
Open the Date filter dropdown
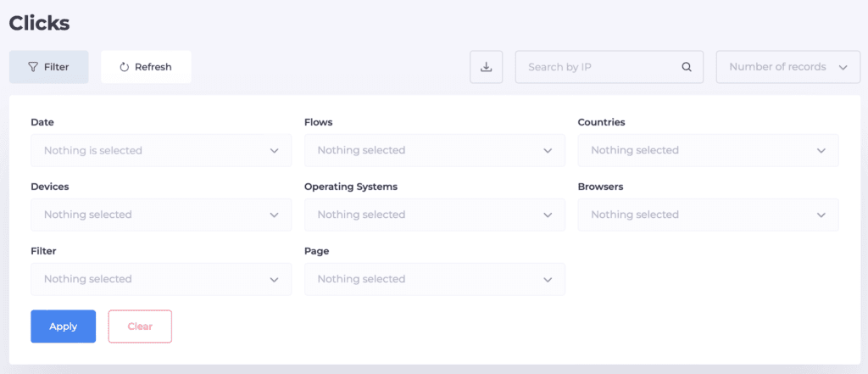coord(161,150)
